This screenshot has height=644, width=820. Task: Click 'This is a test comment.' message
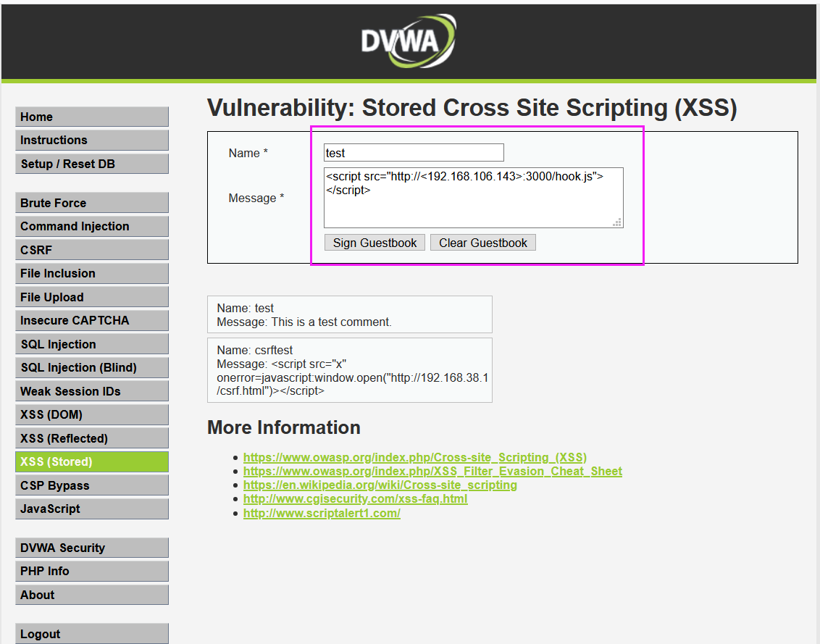tap(331, 322)
